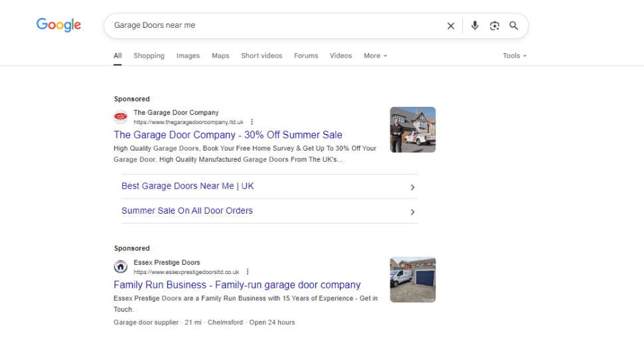
Task: Open search by image camera icon
Action: [495, 26]
